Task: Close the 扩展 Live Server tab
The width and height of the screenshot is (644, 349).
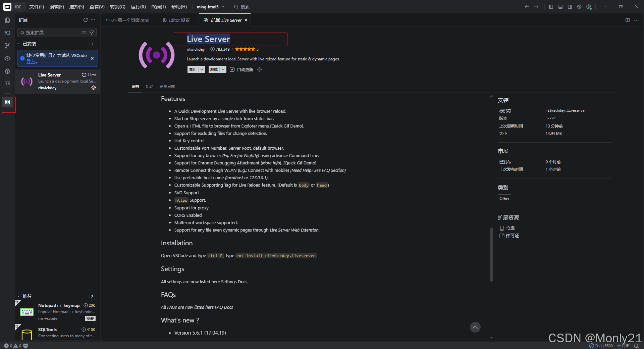Action: 246,20
